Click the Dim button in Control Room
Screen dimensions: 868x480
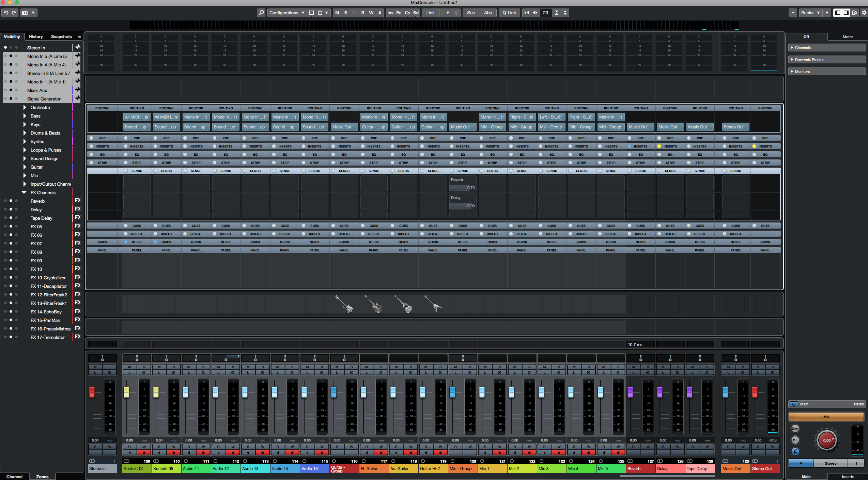click(795, 429)
